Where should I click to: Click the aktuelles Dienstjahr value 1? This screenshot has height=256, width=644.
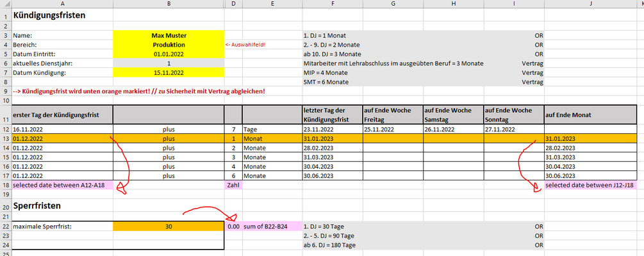coord(169,63)
